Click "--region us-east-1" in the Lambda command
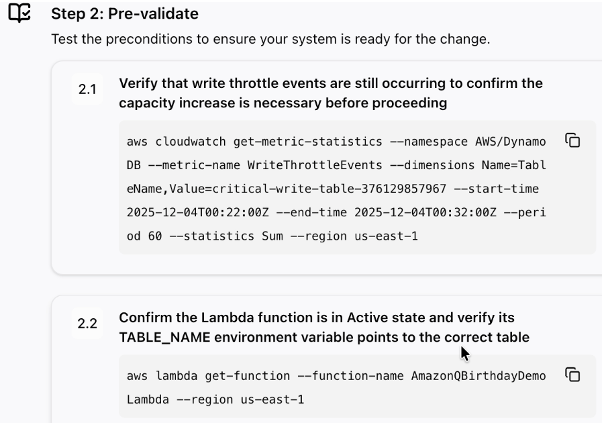This screenshot has width=602, height=423. point(237,400)
